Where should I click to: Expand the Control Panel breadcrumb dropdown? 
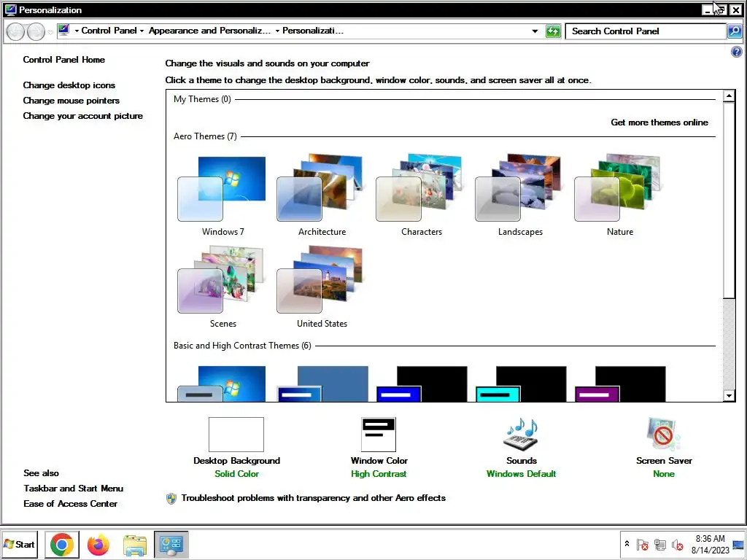142,31
